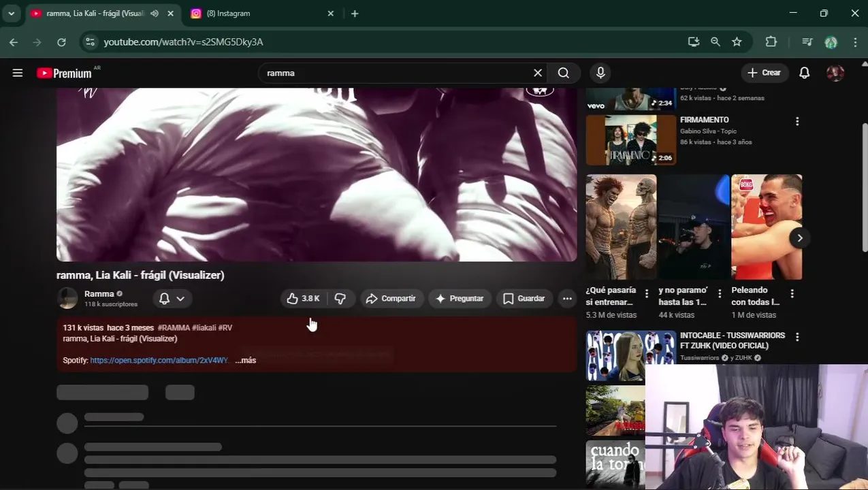
Task: Open Chrome profile avatar
Action: (831, 42)
